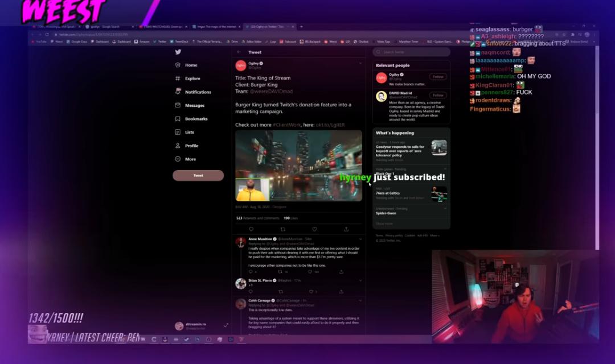
Task: Open Bookmarks in the Twitter sidebar
Action: [x=191, y=119]
